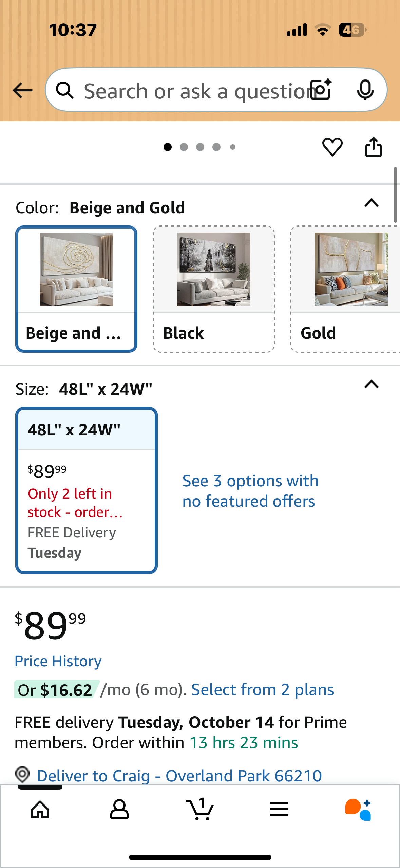Open the hamburger menu
This screenshot has width=400, height=868.
coord(279,810)
